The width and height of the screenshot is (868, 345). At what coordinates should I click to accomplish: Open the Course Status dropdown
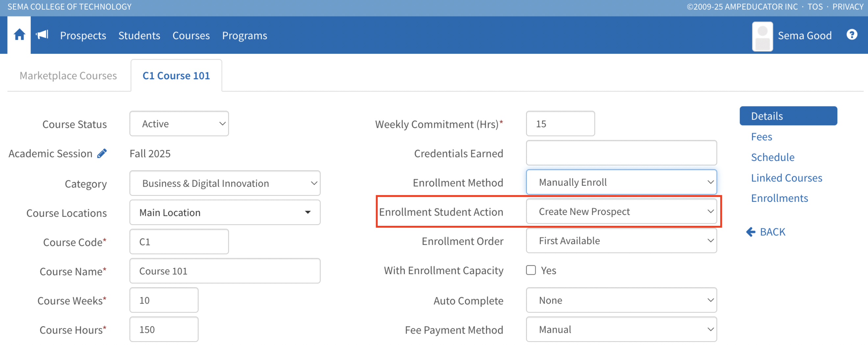coord(179,124)
